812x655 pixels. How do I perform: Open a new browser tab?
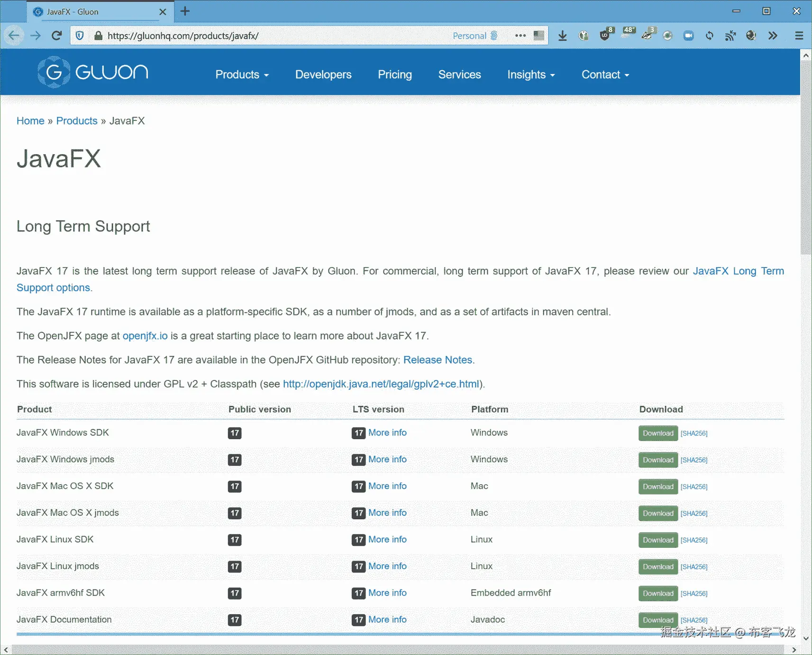pyautogui.click(x=185, y=11)
